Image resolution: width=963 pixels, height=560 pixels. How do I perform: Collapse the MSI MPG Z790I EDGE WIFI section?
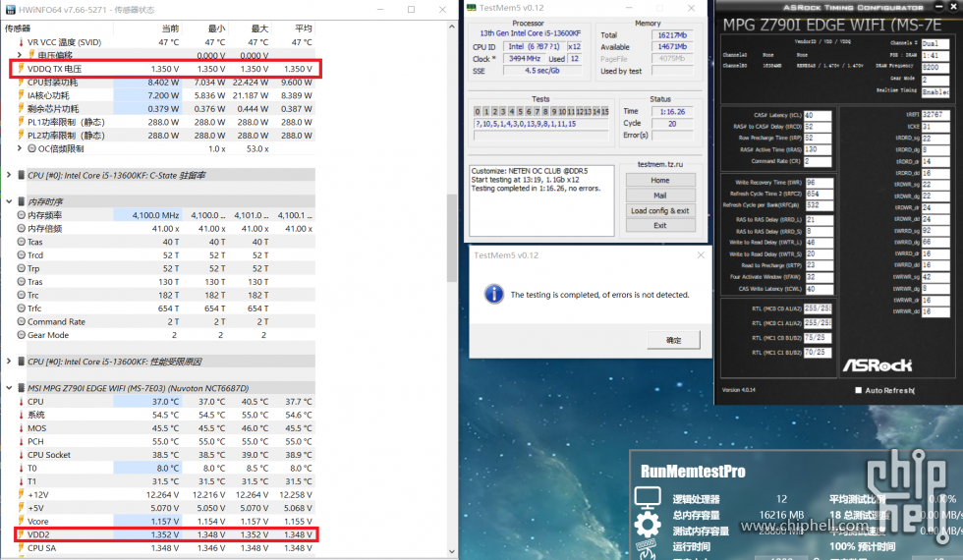(9, 388)
